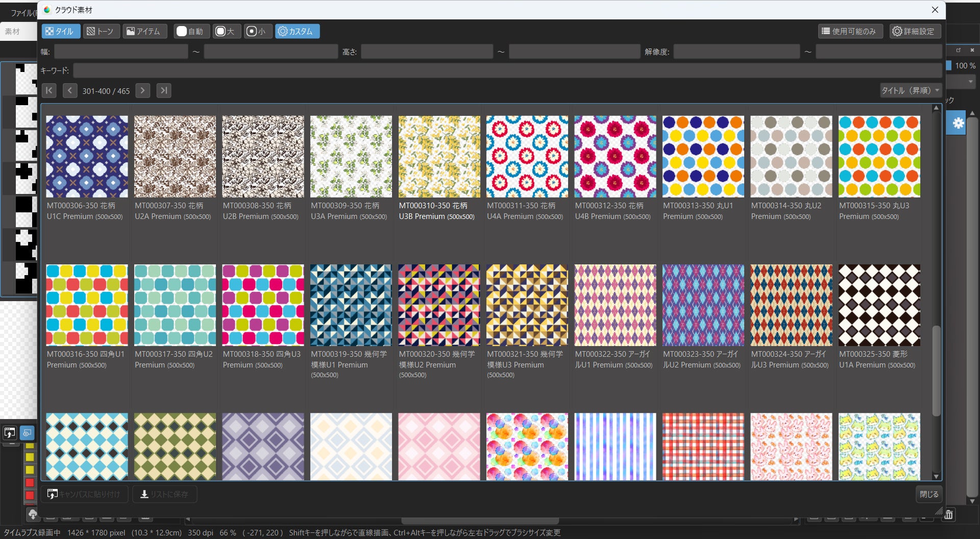Select the MT000313-350 丸U1 polka dot thumbnail
The height and width of the screenshot is (539, 980).
[703, 157]
